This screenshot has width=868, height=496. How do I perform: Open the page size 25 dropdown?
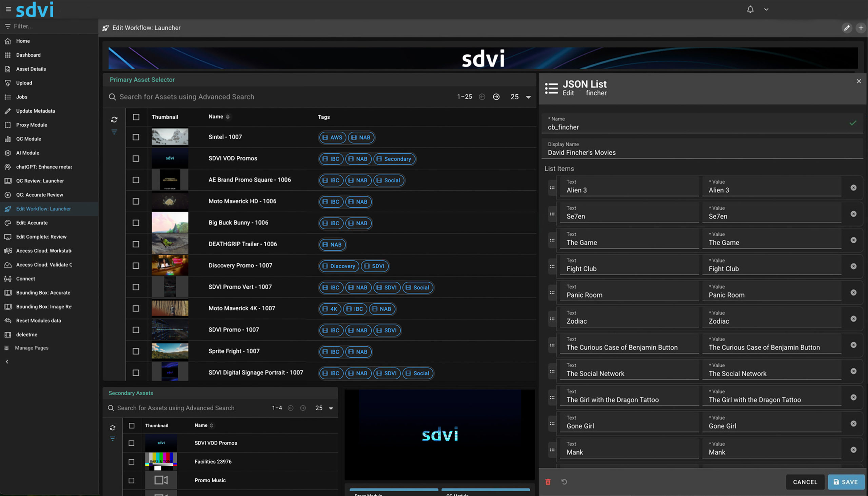[x=520, y=97]
